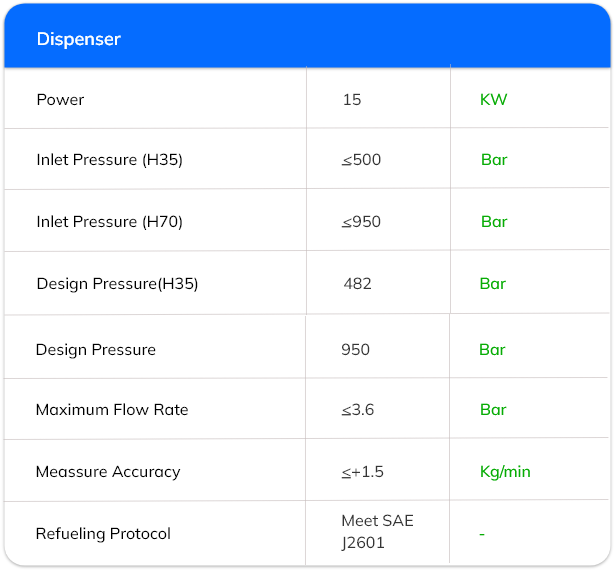Click the Design Pressure(H35) label
615x571 pixels.
click(117, 284)
